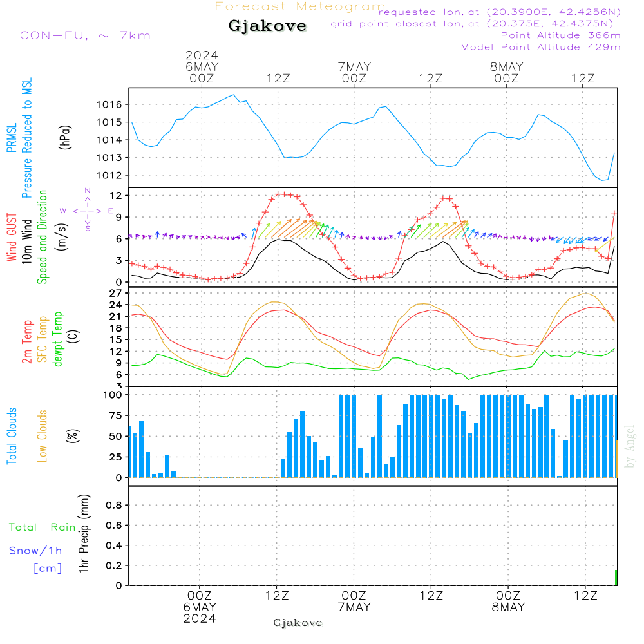This screenshot has width=644, height=644.
Task: Click the 1015 pressure axis value
Action: tap(109, 122)
